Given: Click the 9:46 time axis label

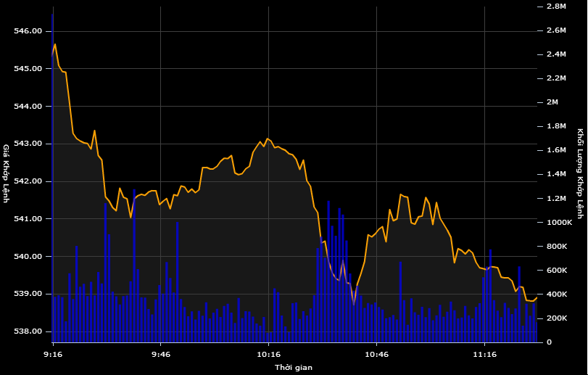Looking at the screenshot, I should (161, 355).
